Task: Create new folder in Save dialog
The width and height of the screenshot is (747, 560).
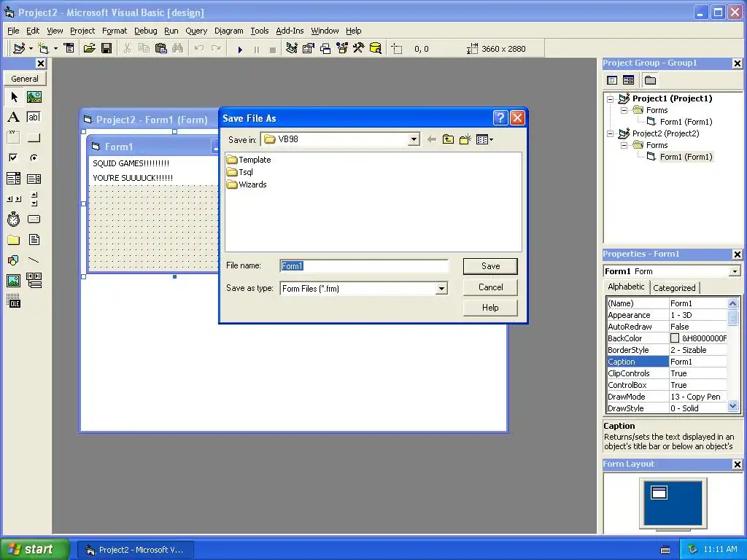Action: (465, 139)
